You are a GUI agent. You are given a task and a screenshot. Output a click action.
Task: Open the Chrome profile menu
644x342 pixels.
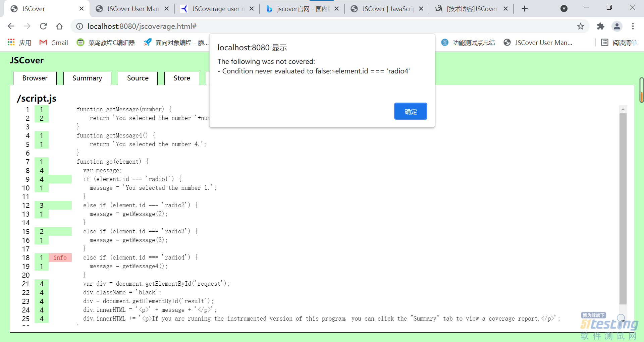(x=617, y=26)
